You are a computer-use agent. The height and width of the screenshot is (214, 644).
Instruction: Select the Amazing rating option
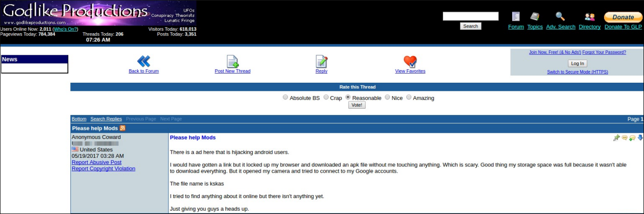[409, 97]
